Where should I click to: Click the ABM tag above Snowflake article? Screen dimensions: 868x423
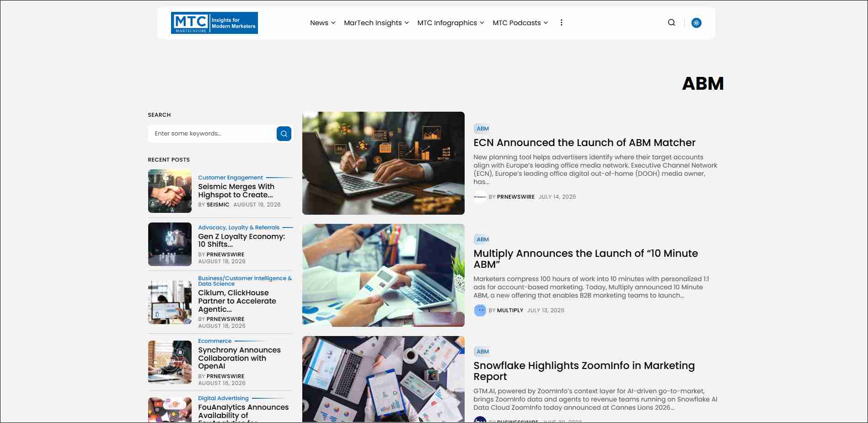(482, 352)
